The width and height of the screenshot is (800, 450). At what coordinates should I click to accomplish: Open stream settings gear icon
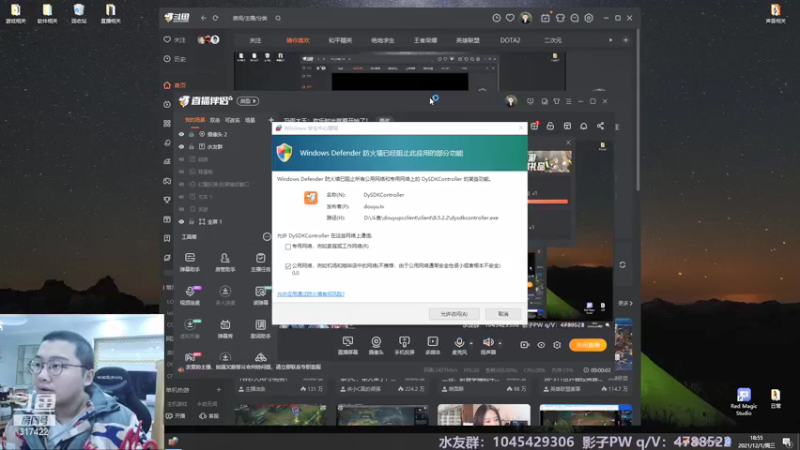point(557,345)
